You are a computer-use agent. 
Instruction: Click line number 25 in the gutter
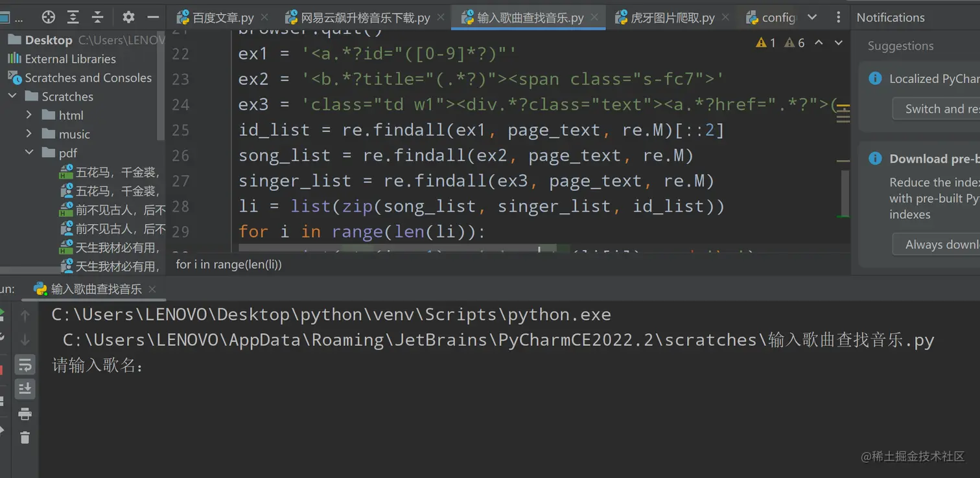click(180, 130)
